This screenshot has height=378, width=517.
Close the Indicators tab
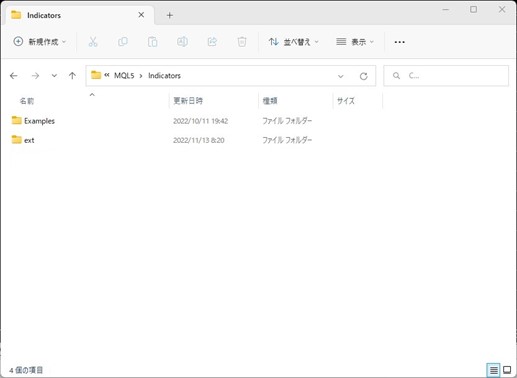141,15
